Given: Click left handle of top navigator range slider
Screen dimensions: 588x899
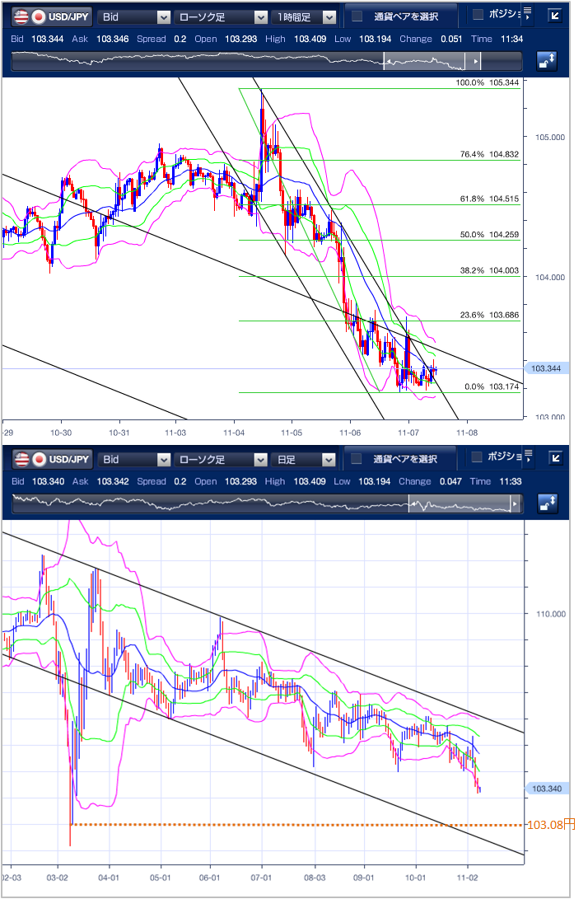Looking at the screenshot, I should (389, 62).
